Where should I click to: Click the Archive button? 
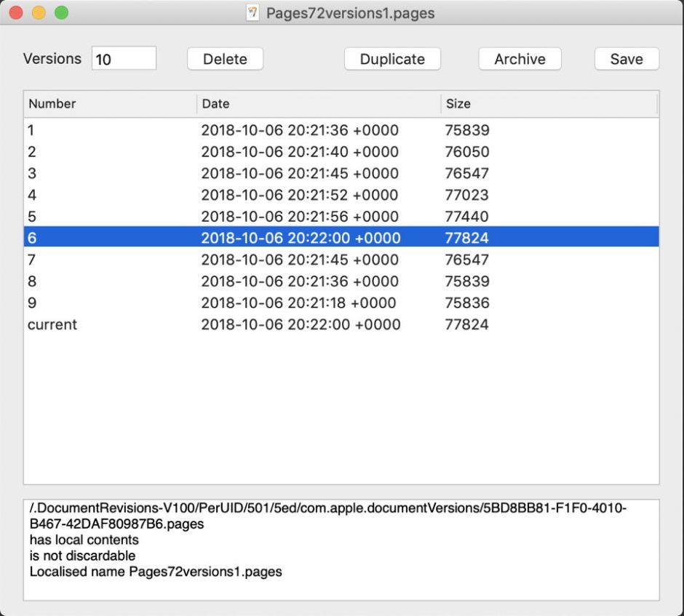520,60
